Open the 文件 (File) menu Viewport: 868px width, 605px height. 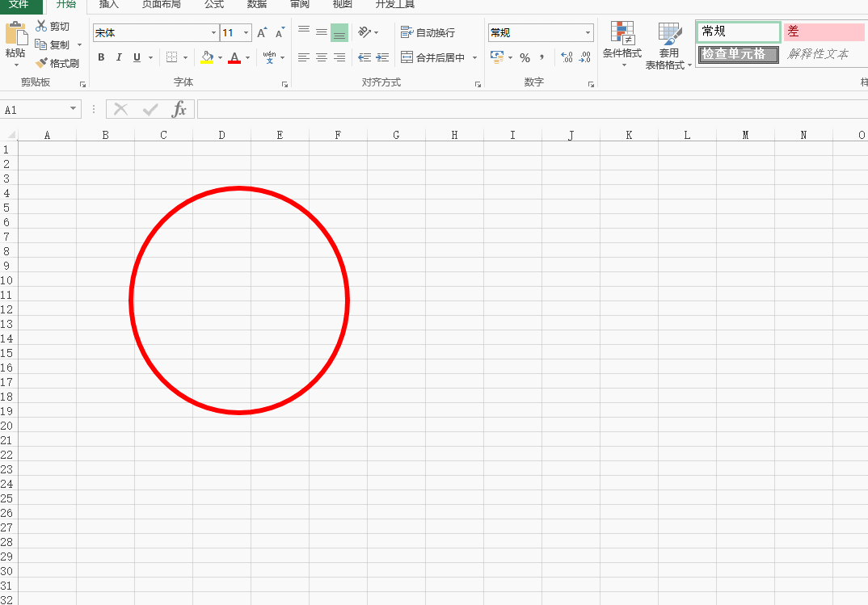coord(19,4)
